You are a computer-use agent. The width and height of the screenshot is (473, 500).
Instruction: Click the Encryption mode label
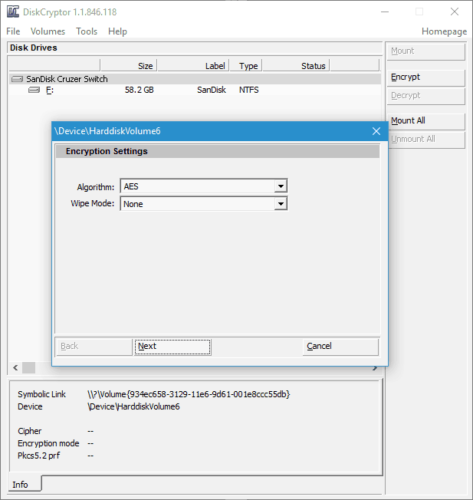(48, 443)
